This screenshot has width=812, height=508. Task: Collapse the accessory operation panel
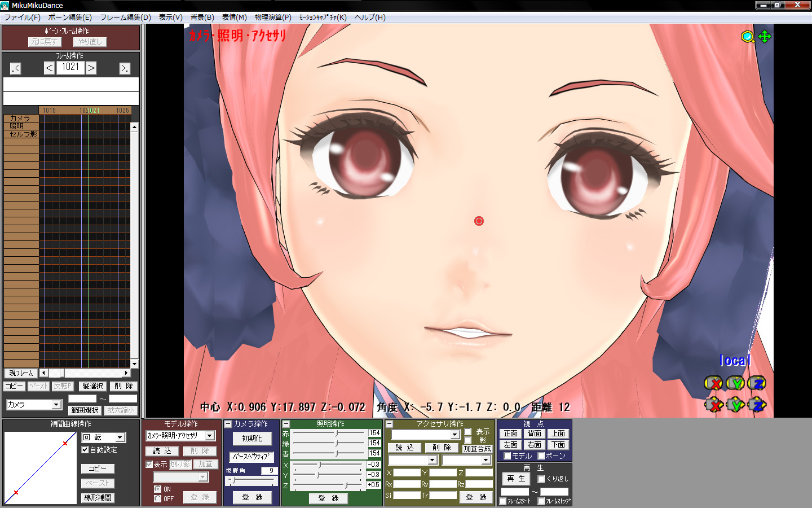click(389, 424)
